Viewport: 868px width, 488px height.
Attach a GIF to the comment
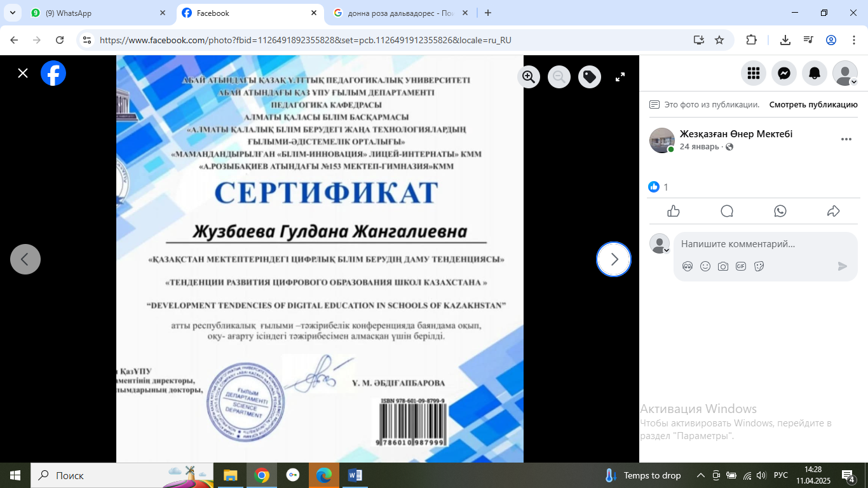point(741,266)
